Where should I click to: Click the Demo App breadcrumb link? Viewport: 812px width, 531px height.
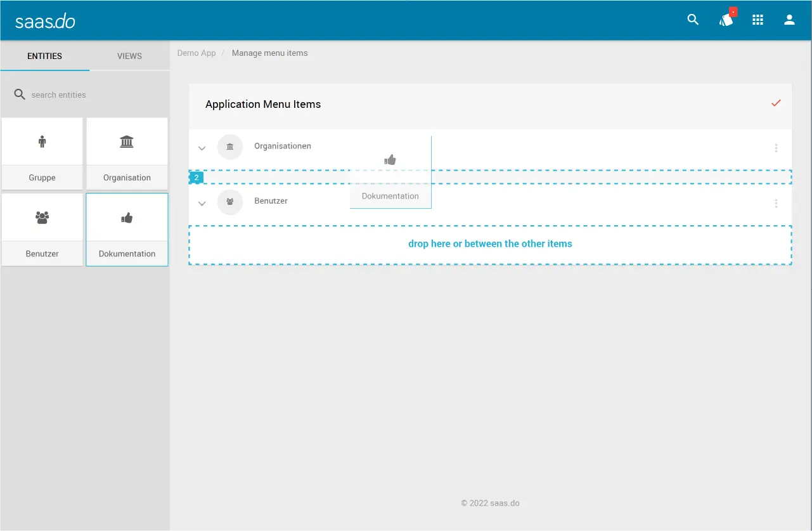[x=197, y=53]
